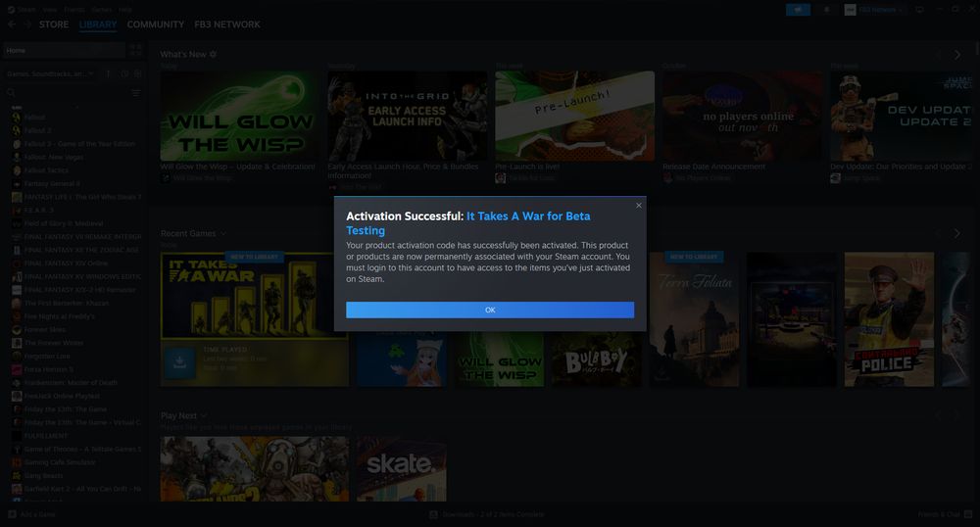Open Friends & Chat at bottom right
This screenshot has width=980, height=527.
click(x=945, y=514)
